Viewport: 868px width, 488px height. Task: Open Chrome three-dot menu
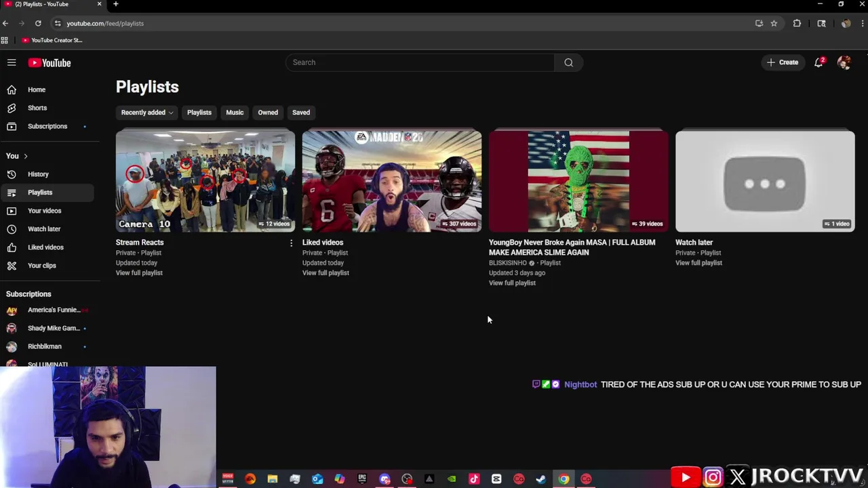(x=863, y=23)
